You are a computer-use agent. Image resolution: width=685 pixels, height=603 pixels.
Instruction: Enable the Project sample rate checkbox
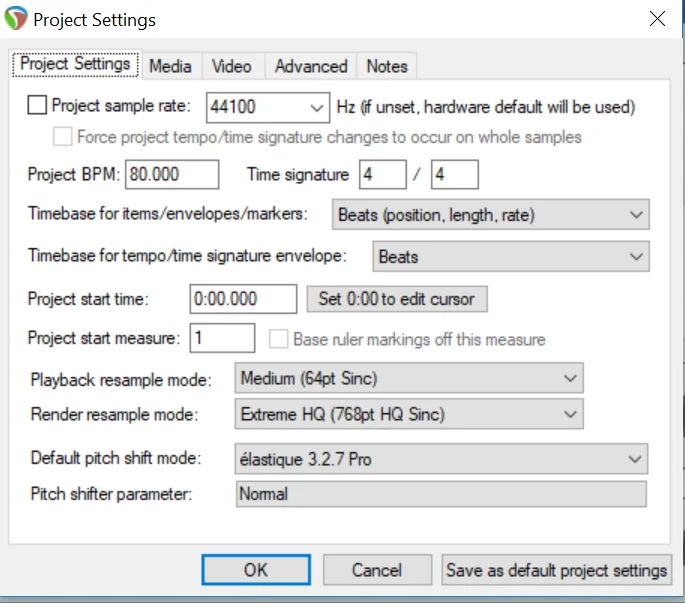point(37,105)
